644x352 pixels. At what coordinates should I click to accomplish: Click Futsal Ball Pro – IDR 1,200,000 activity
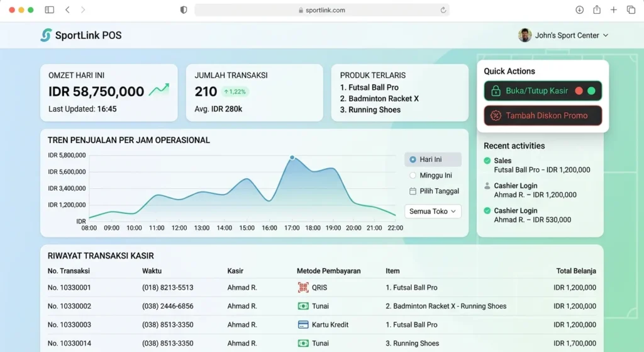click(542, 170)
